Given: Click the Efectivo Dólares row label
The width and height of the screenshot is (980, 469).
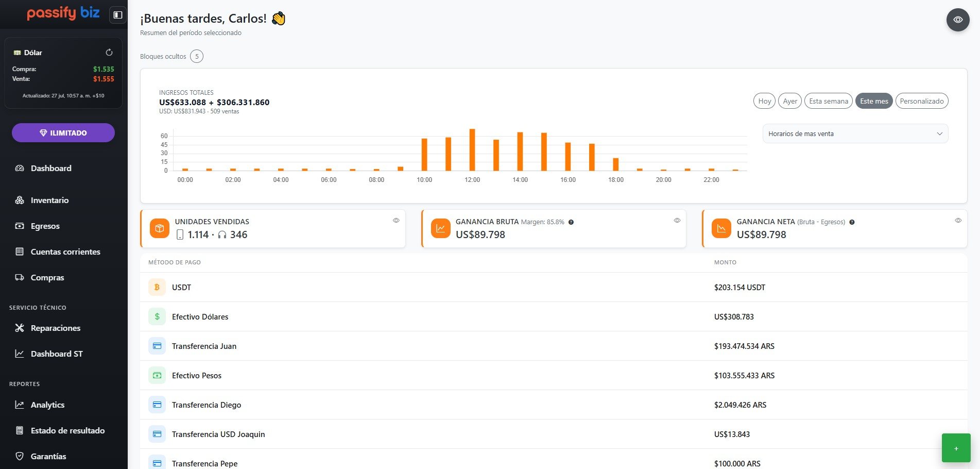Looking at the screenshot, I should click(200, 317).
